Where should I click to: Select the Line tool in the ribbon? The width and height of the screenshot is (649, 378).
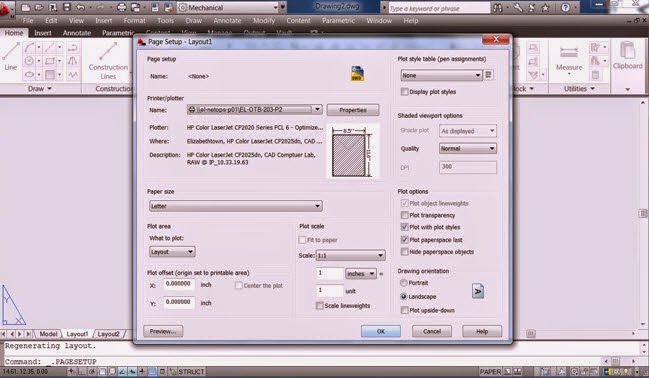point(10,57)
